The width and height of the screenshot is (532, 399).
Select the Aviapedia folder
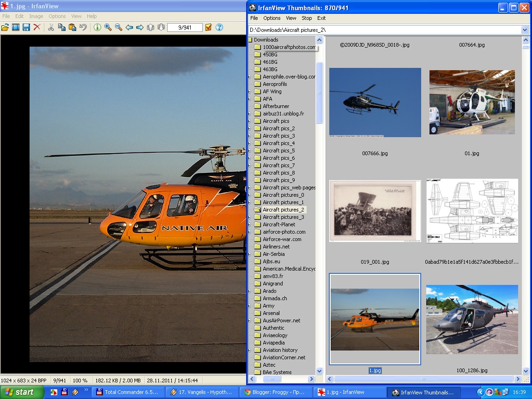point(273,343)
